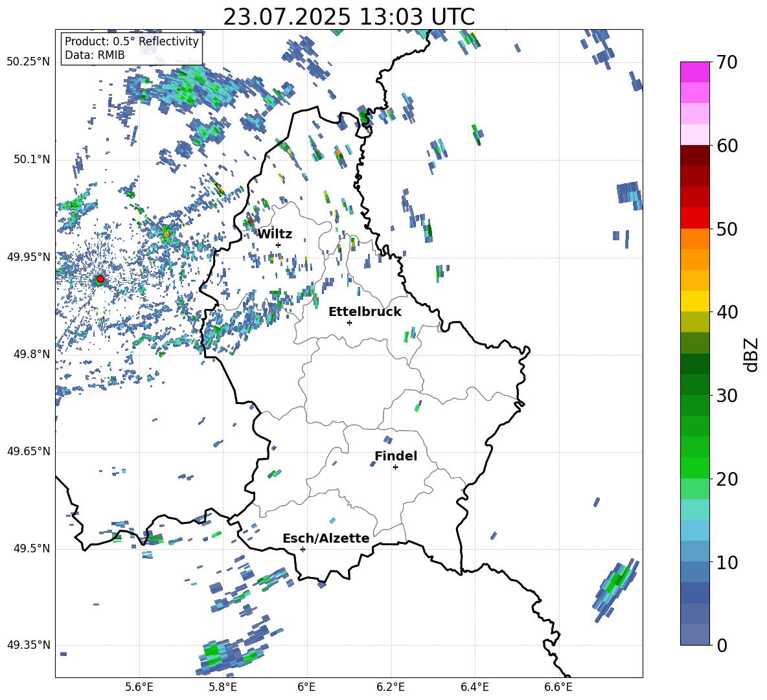Click the 'Product: 0.5° Reflectivity' text
This screenshot has width=767, height=700.
132,41
